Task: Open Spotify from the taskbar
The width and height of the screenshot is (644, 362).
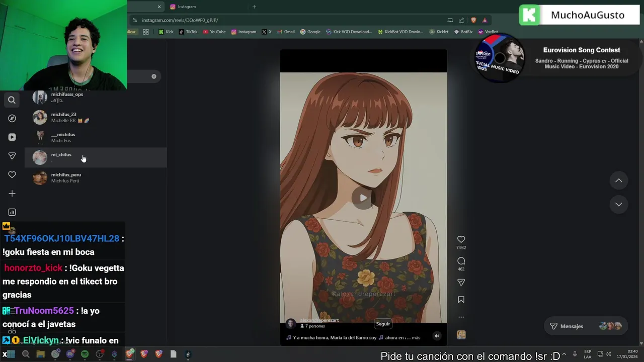Action: coord(85,354)
